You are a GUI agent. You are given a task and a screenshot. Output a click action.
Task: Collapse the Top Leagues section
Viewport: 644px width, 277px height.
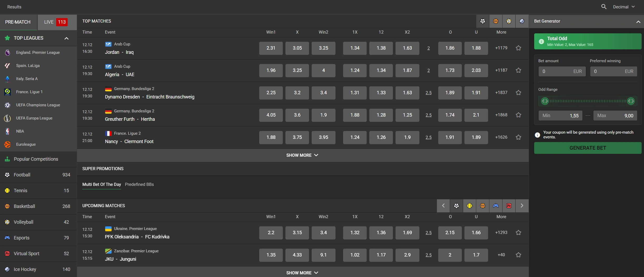pyautogui.click(x=67, y=38)
